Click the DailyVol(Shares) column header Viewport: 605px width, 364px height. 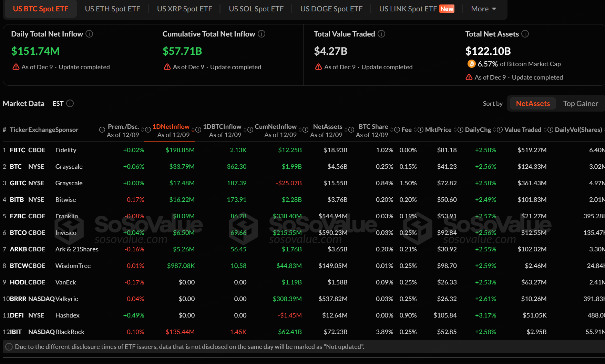point(578,130)
